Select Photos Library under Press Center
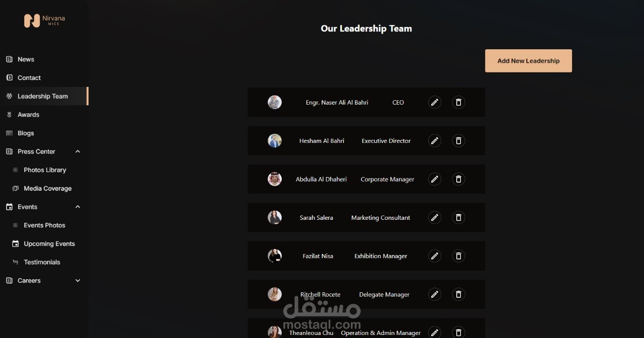 click(44, 170)
